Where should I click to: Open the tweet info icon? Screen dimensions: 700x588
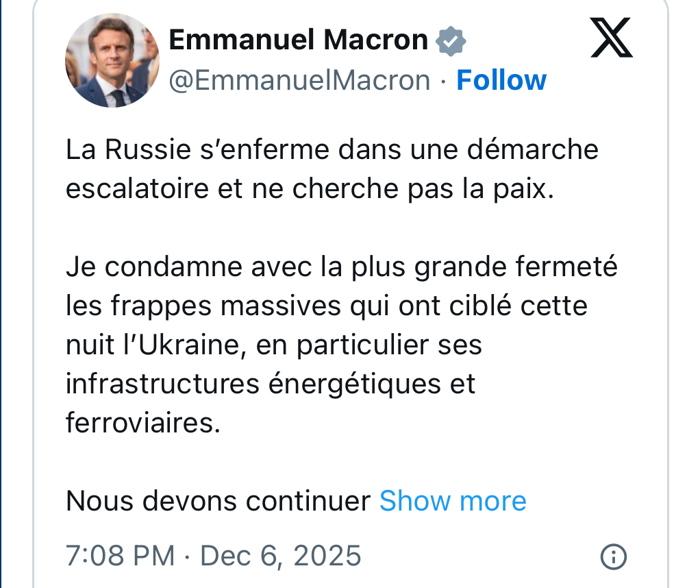coord(612,556)
